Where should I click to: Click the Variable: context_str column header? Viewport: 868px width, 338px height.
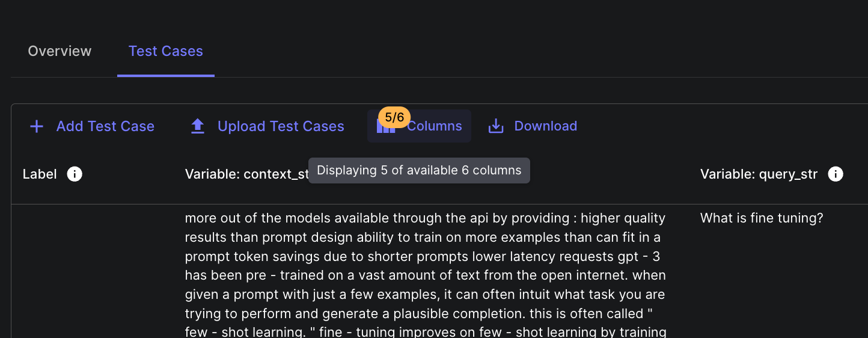[x=246, y=174]
